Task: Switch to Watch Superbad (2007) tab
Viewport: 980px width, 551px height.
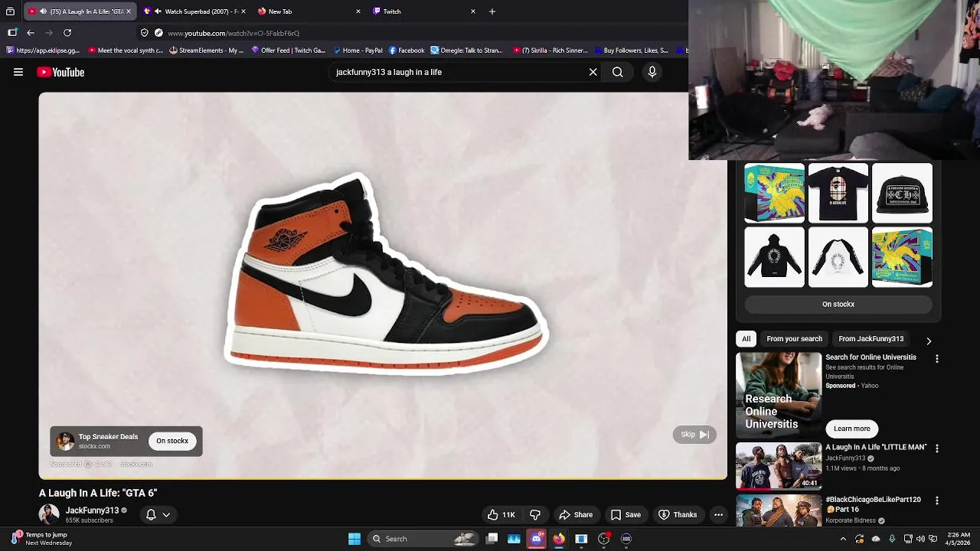Action: point(196,11)
